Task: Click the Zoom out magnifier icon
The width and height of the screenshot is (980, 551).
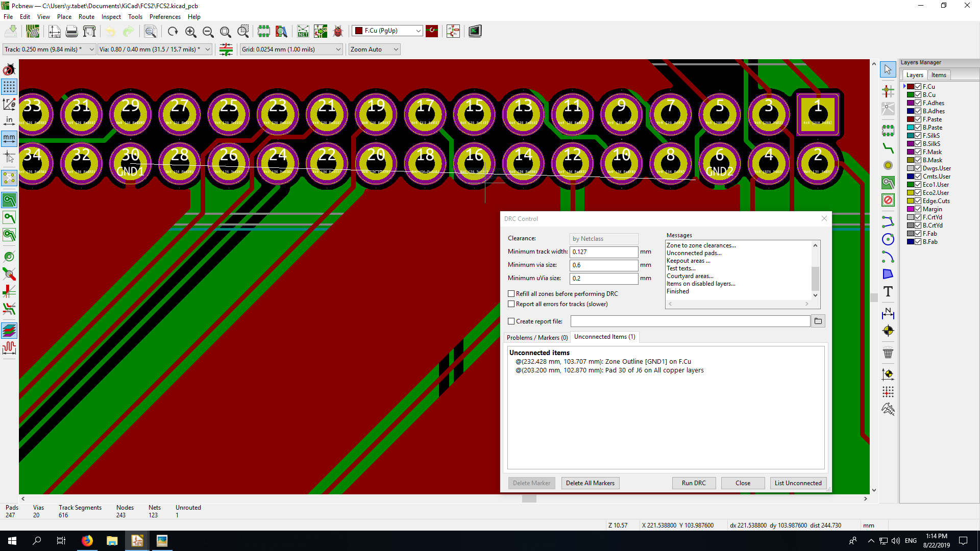Action: (x=208, y=31)
